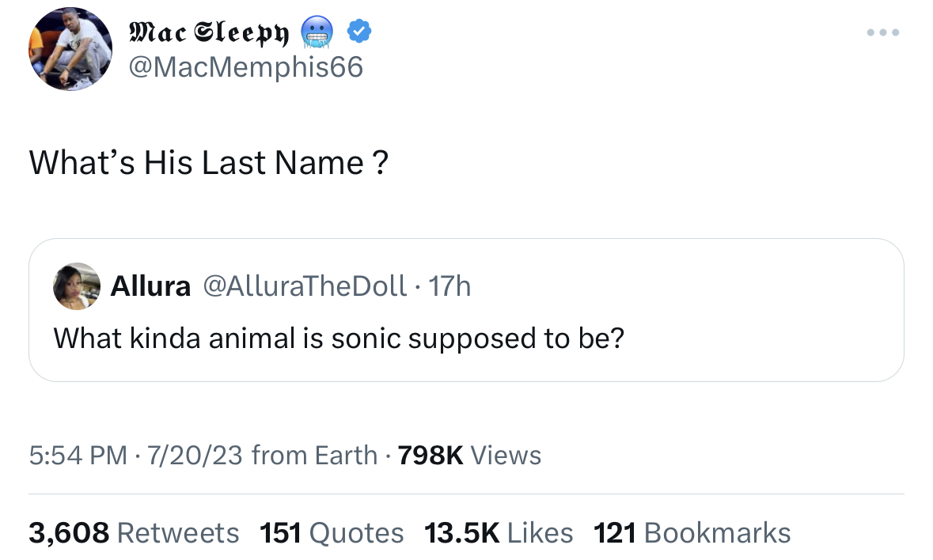Open the 151 Quotes list
Image resolution: width=933 pixels, height=560 pixels.
(x=332, y=532)
